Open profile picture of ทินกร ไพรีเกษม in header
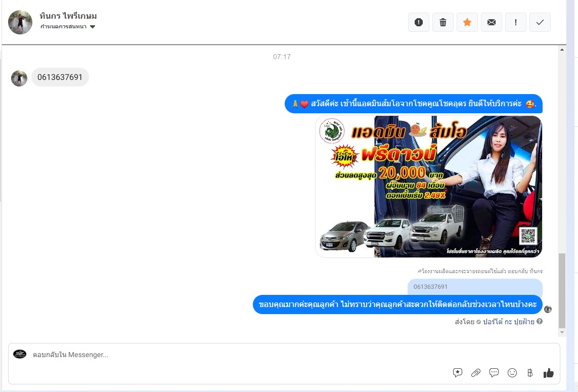The width and height of the screenshot is (578, 392). (x=20, y=22)
